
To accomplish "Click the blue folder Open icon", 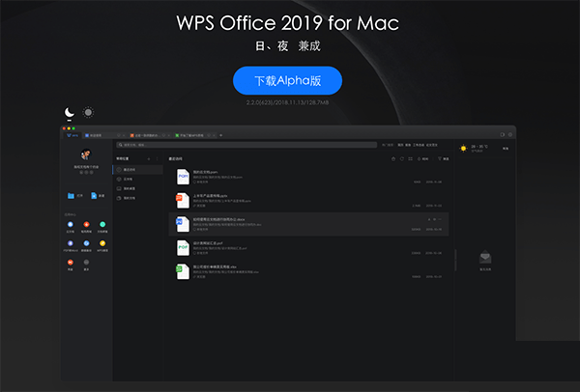I will tap(71, 195).
